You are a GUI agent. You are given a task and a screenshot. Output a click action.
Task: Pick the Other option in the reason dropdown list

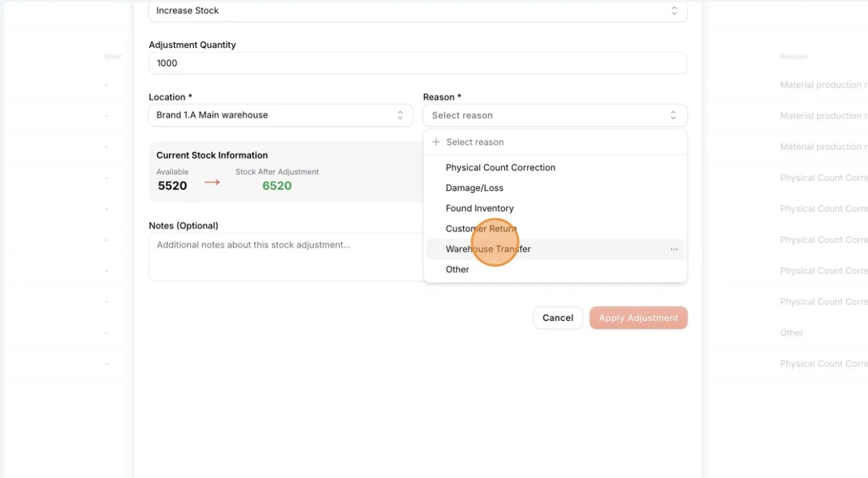[555, 269]
